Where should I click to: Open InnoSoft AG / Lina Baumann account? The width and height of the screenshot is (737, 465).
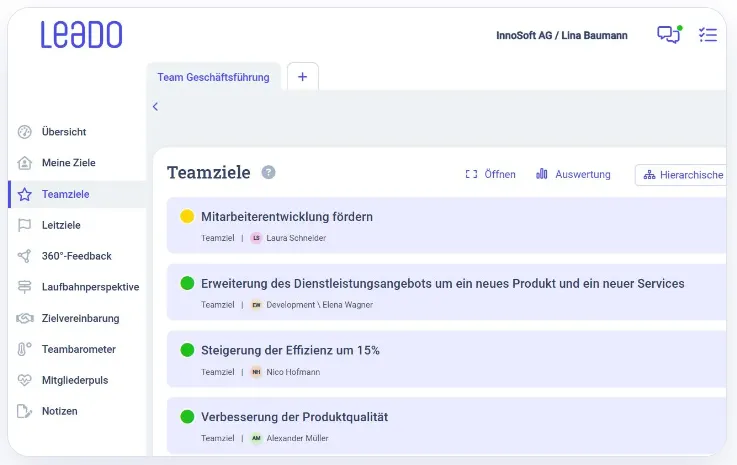click(x=562, y=35)
